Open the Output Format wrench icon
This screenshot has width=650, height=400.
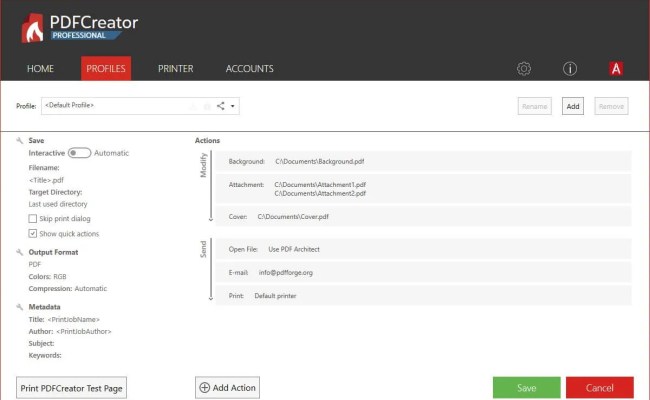coord(19,252)
